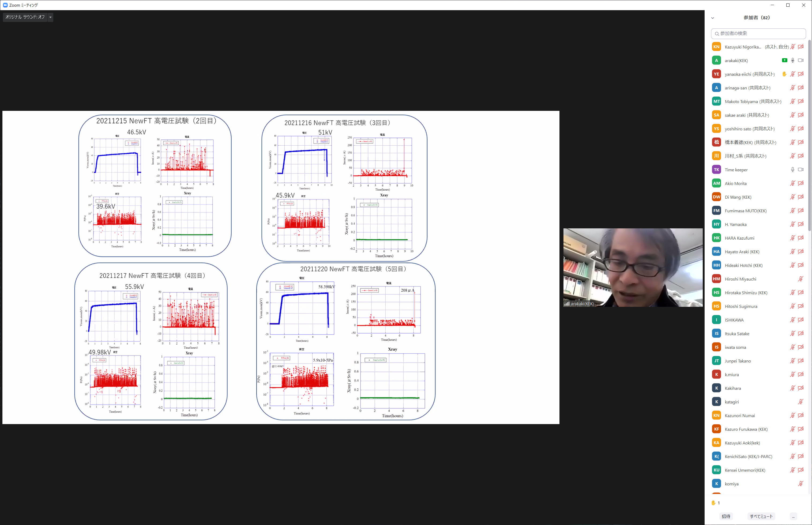812x525 pixels.
Task: Select participant Hideaki Hotchi (KEK)
Action: [x=758, y=265]
